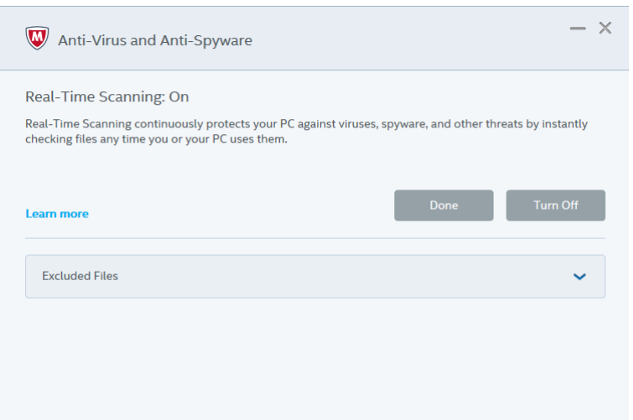
Task: Click the title bar area beside the heading
Action: coord(404,39)
